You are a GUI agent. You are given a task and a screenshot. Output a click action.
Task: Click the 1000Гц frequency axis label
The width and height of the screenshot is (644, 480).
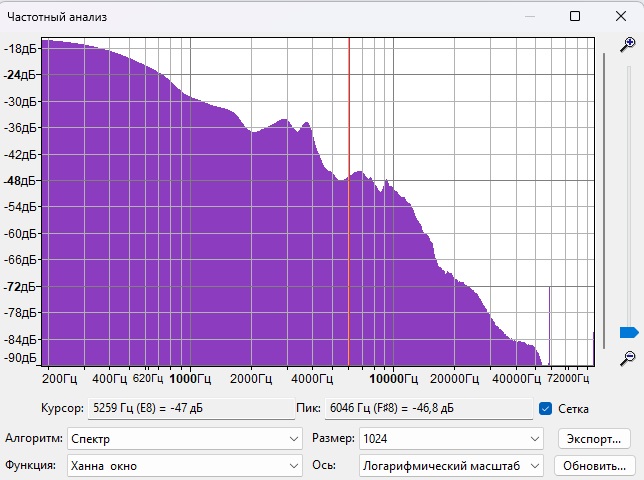pos(190,379)
